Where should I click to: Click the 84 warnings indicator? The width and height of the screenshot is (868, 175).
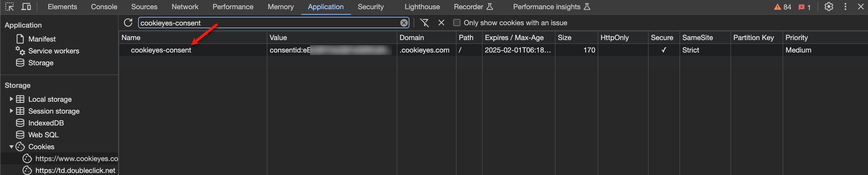point(782,7)
